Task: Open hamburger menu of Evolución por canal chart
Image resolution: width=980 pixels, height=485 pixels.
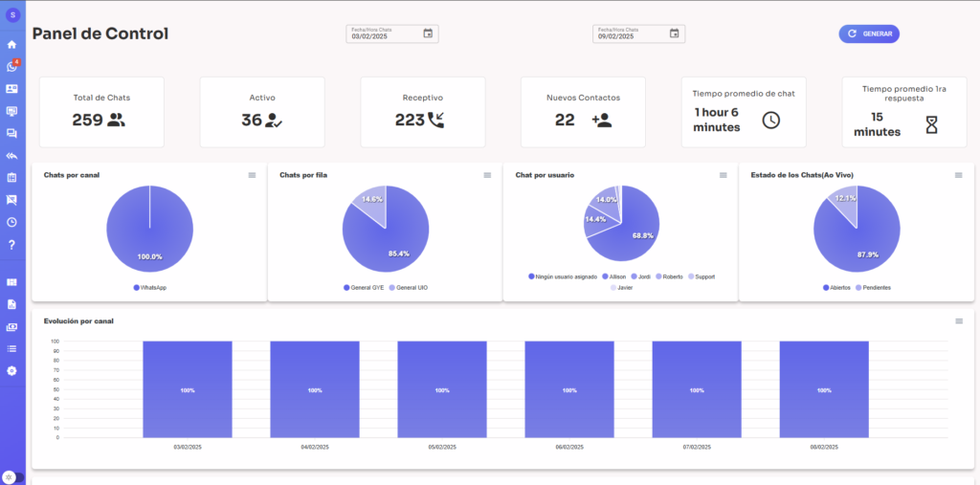Action: 959,321
